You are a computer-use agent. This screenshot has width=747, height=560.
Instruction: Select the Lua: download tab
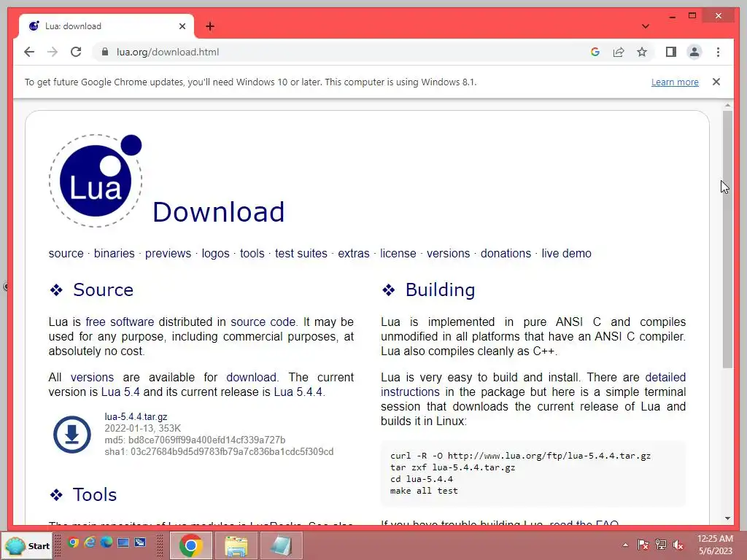click(x=107, y=26)
